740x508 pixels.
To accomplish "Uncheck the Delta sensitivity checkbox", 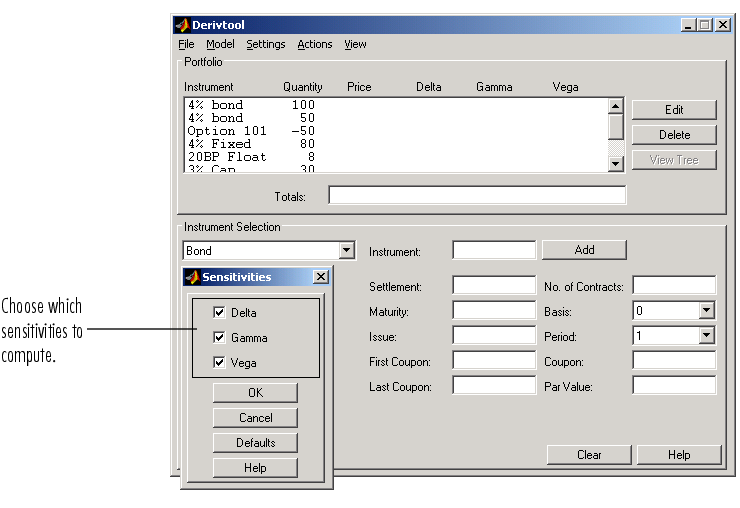I will 219,312.
